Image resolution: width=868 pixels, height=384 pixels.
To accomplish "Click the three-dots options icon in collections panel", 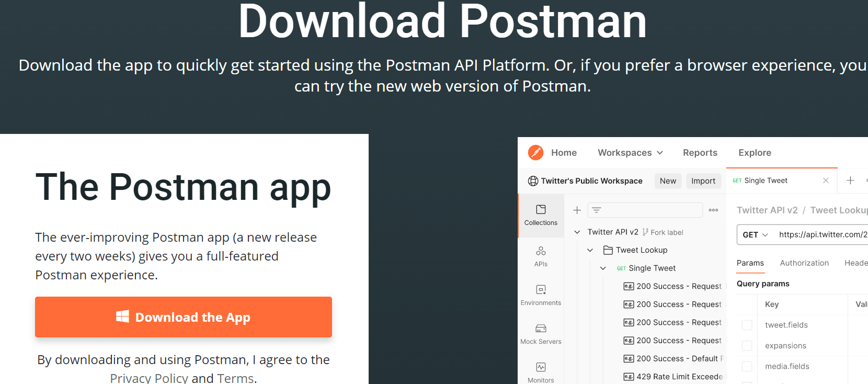I will (713, 210).
